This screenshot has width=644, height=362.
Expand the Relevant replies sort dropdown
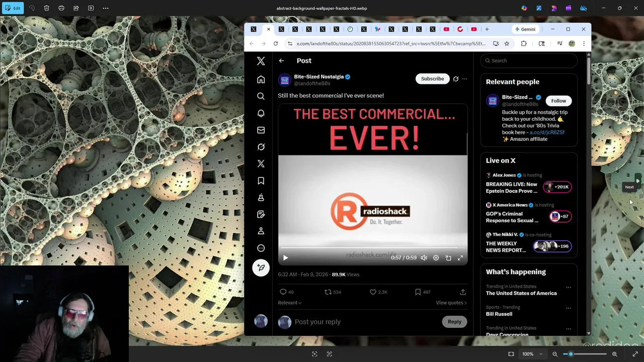290,303
